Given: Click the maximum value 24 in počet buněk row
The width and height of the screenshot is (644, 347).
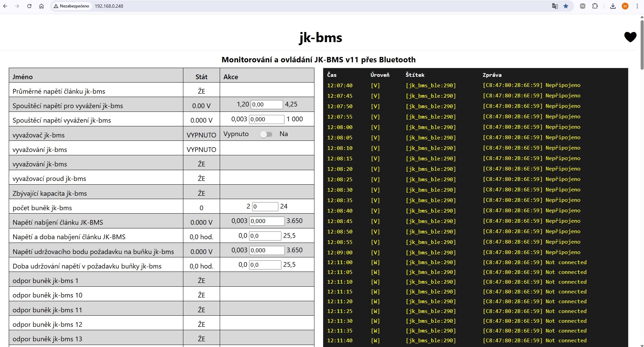Looking at the screenshot, I should coord(284,206).
